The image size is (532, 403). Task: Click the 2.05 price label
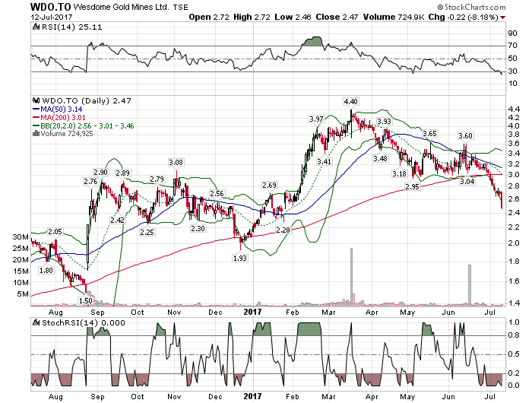pyautogui.click(x=55, y=232)
